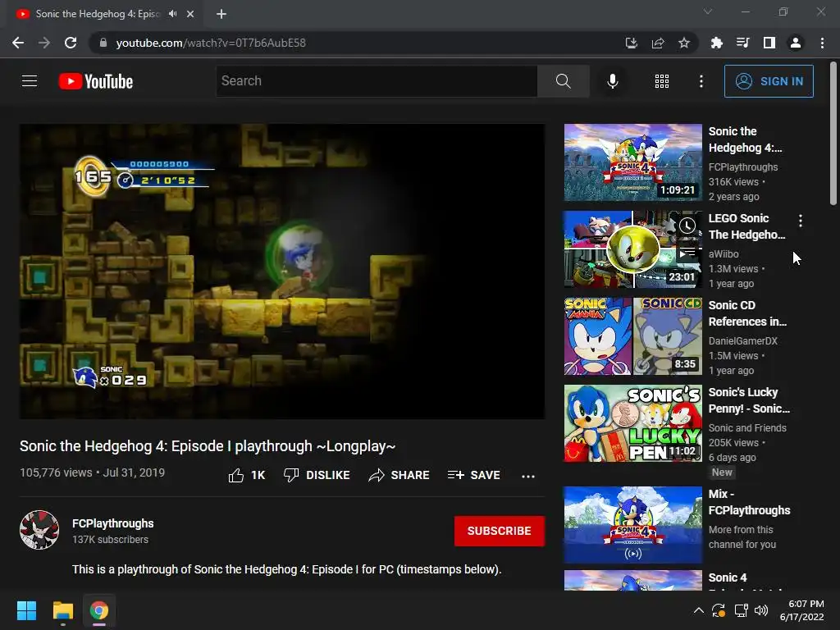The height and width of the screenshot is (630, 840).
Task: Start voice search with microphone icon
Action: coord(612,81)
